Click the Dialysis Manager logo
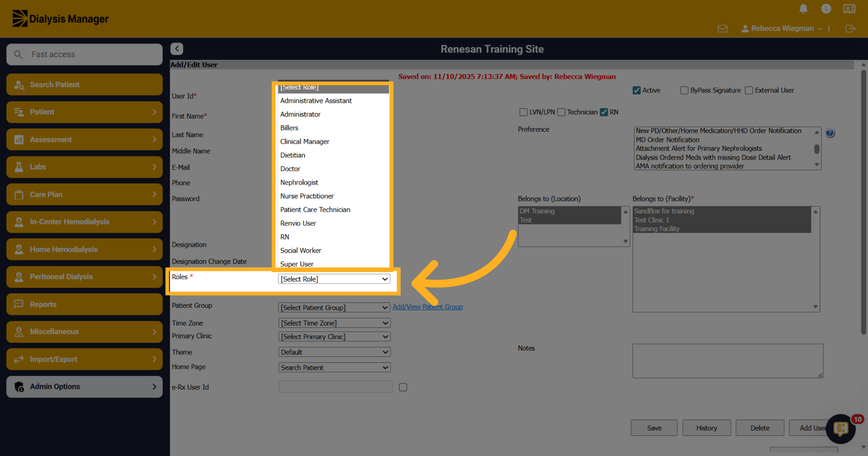 point(60,18)
